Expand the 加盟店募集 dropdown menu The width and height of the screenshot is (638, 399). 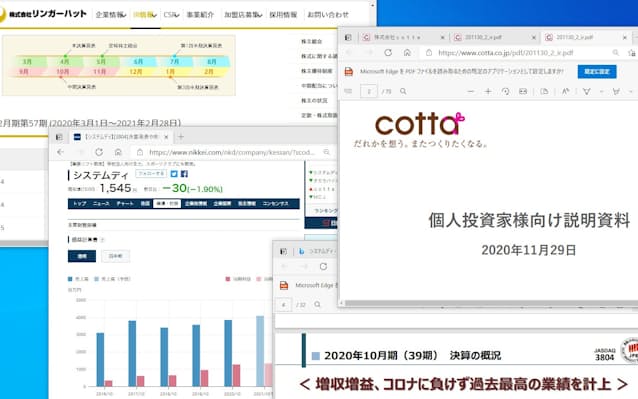[x=243, y=15]
